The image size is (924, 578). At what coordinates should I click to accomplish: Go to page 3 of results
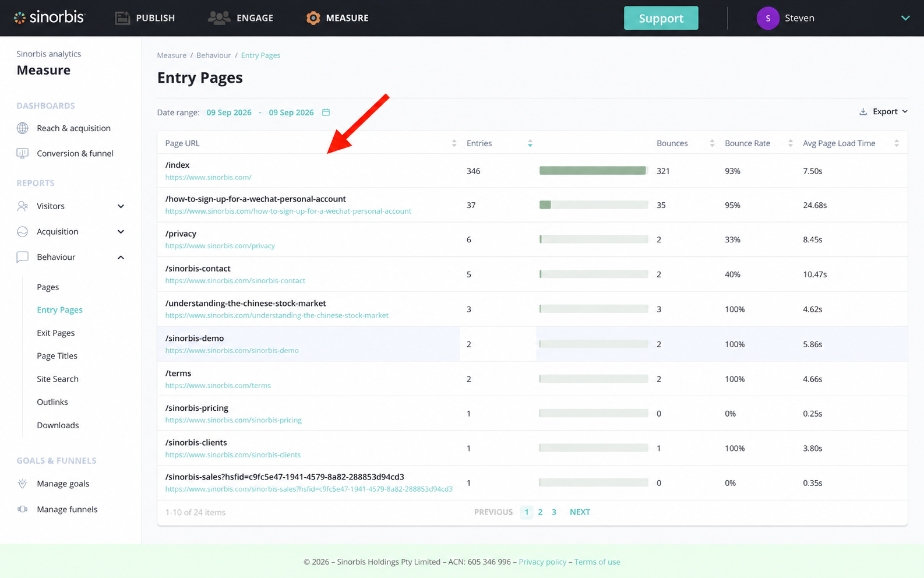pyautogui.click(x=554, y=512)
